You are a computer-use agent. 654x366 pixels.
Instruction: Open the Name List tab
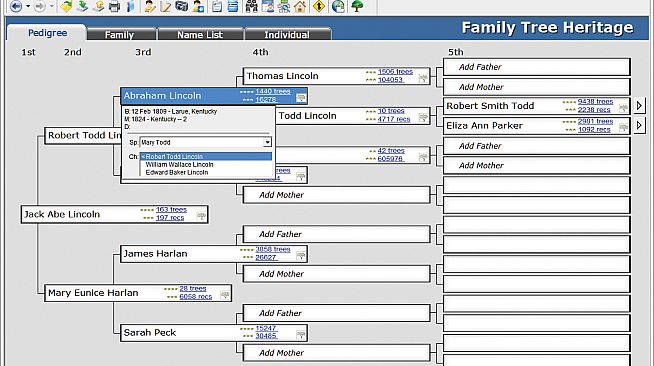(200, 35)
